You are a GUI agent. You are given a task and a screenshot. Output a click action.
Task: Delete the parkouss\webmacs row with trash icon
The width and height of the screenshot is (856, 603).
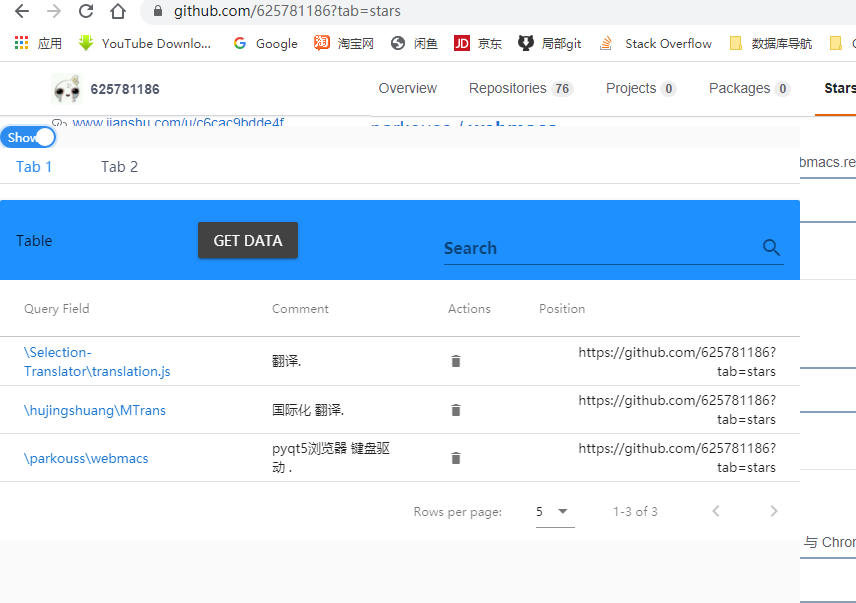(x=456, y=458)
